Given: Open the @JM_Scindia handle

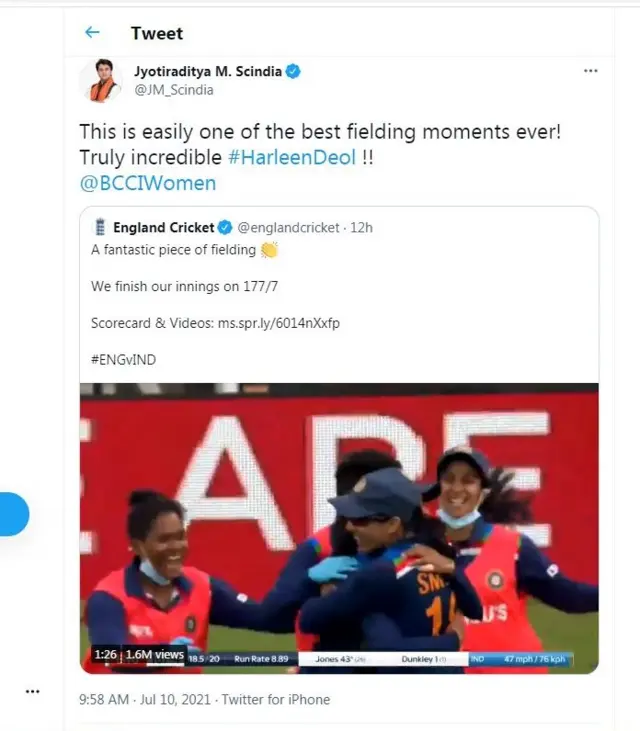Looking at the screenshot, I should [174, 90].
